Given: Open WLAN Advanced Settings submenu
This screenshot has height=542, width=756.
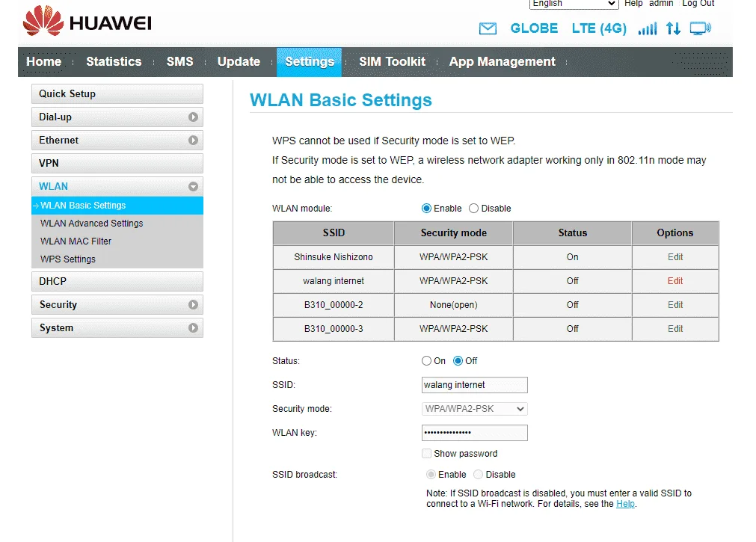Looking at the screenshot, I should pyautogui.click(x=92, y=224).
